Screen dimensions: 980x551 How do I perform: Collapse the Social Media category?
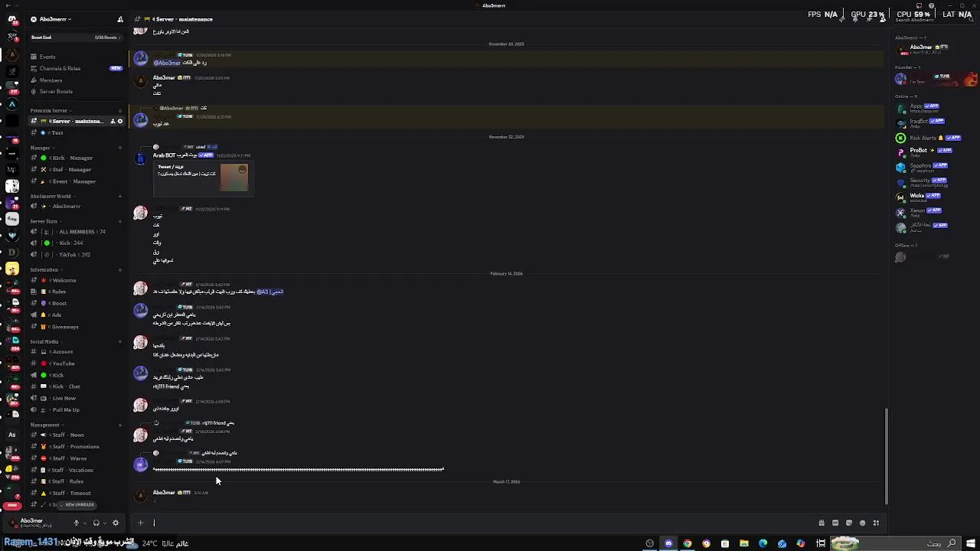[45, 342]
